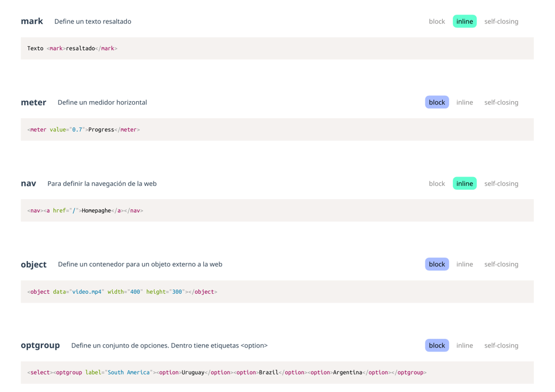Click self-closing on the nav row
555x392 pixels.
tap(501, 183)
